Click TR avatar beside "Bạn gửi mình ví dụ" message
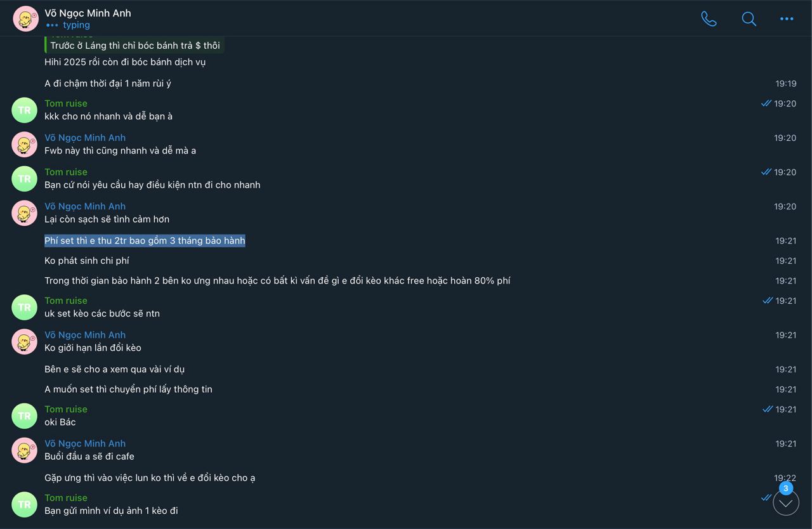 (24, 505)
